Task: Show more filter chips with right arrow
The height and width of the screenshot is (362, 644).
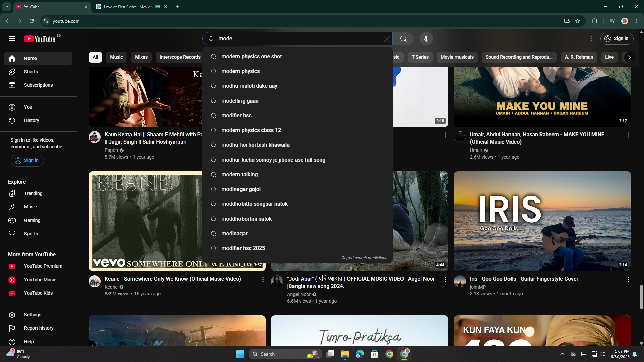Action: click(629, 57)
